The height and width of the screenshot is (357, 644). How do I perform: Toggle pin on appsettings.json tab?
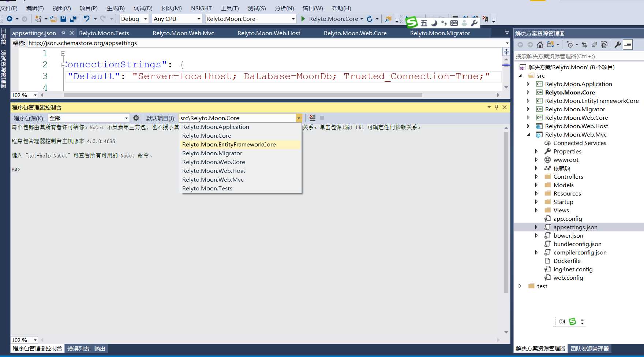coord(63,33)
